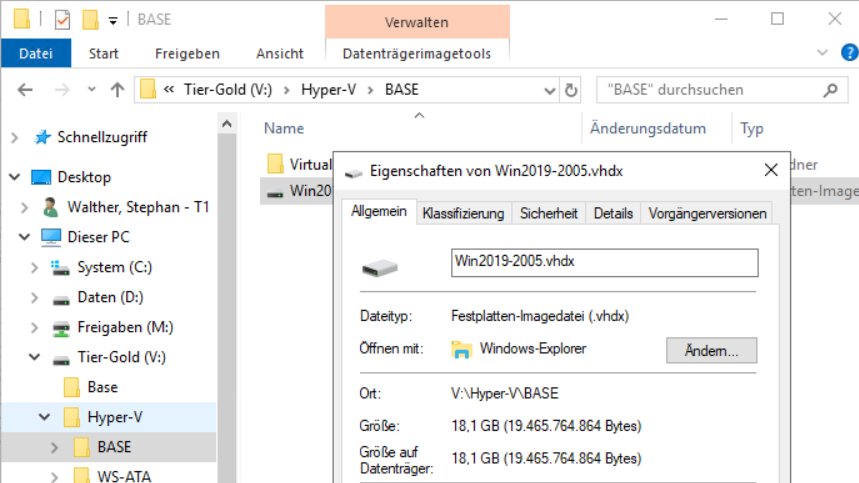Select Dieser PC in navigation pane
The image size is (859, 483).
(99, 237)
